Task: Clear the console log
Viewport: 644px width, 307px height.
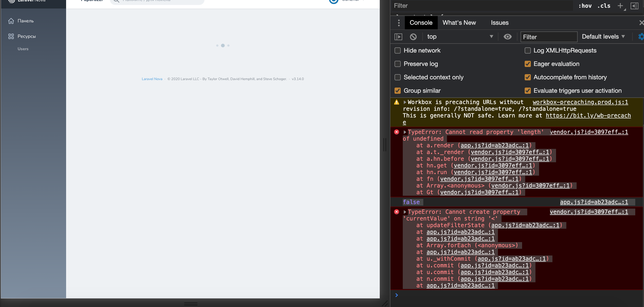Action: [x=413, y=37]
